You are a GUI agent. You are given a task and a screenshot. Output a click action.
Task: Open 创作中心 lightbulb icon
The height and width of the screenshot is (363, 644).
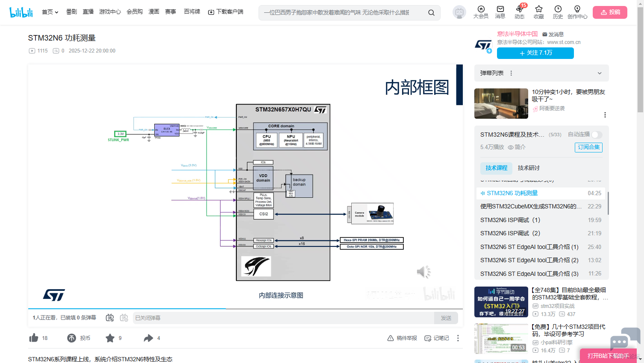[577, 9]
